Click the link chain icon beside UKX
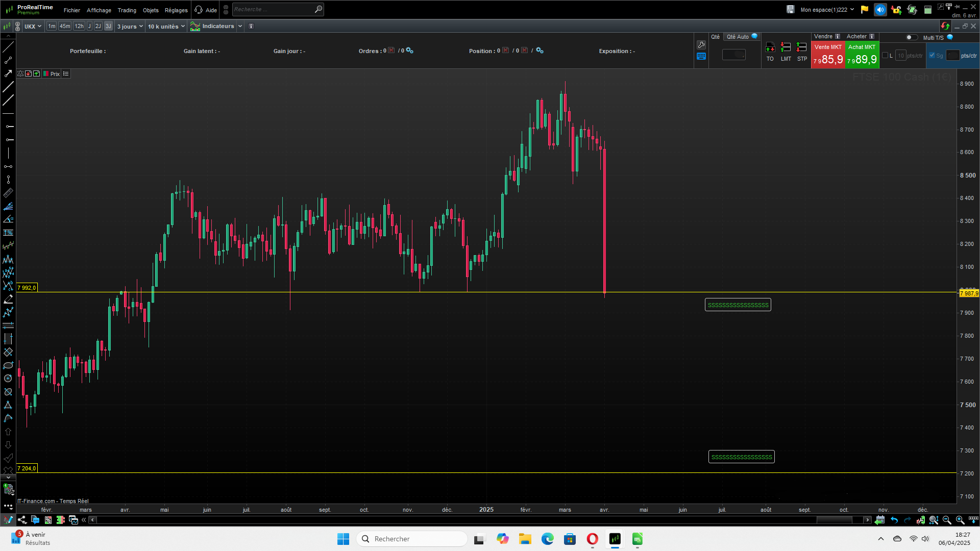Image resolution: width=980 pixels, height=551 pixels. (x=18, y=27)
